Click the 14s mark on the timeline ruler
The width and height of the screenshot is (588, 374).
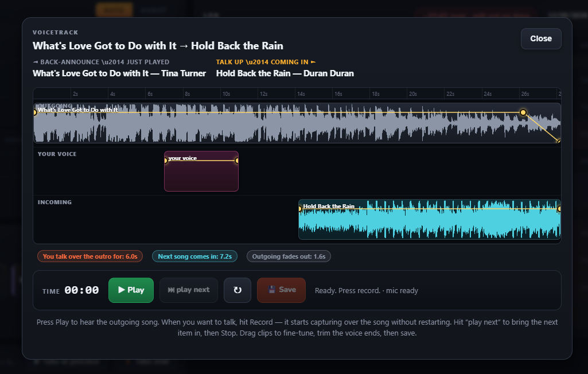(x=301, y=93)
